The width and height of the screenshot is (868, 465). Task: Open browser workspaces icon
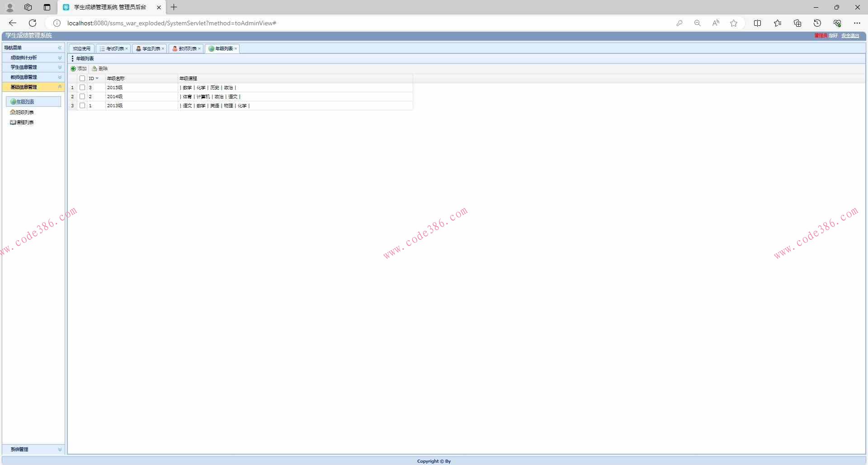pyautogui.click(x=28, y=7)
